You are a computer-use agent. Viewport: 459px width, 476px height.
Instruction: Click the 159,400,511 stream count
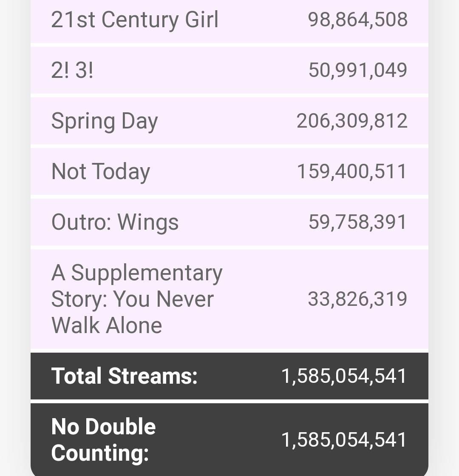coord(352,171)
